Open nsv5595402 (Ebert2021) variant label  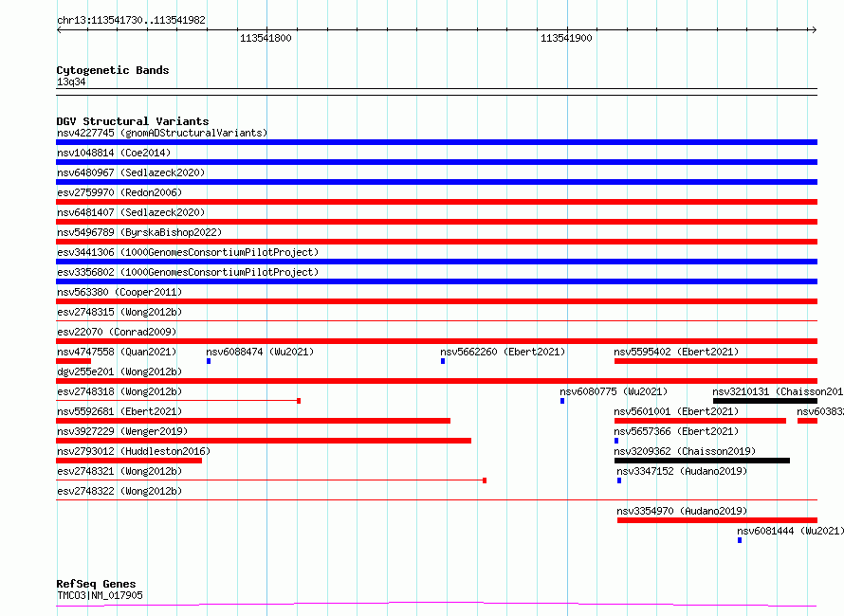[676, 352]
